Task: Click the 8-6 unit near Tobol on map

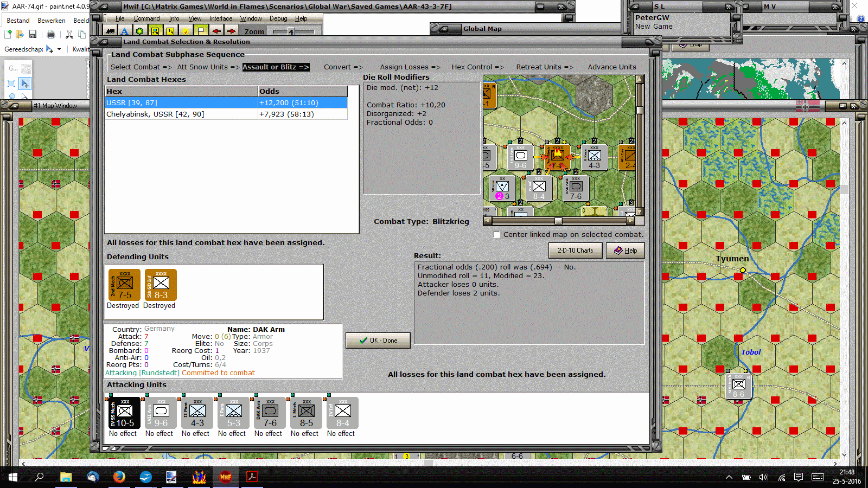Action: (x=738, y=386)
